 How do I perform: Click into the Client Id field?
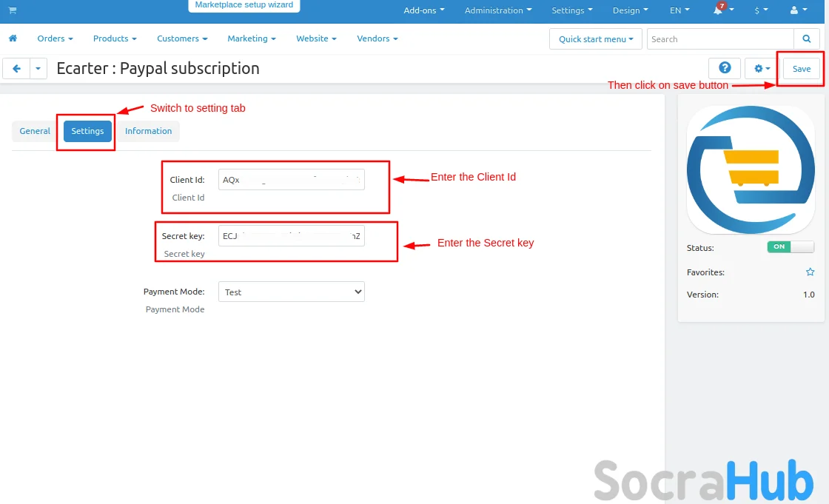291,180
